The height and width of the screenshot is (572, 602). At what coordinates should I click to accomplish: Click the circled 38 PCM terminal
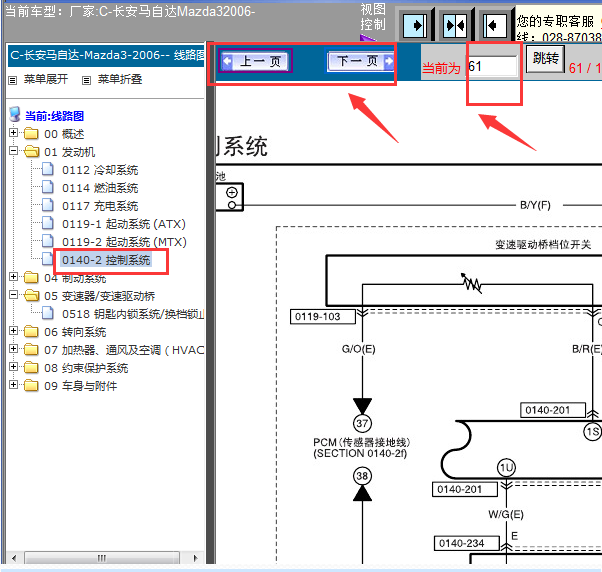pyautogui.click(x=362, y=476)
